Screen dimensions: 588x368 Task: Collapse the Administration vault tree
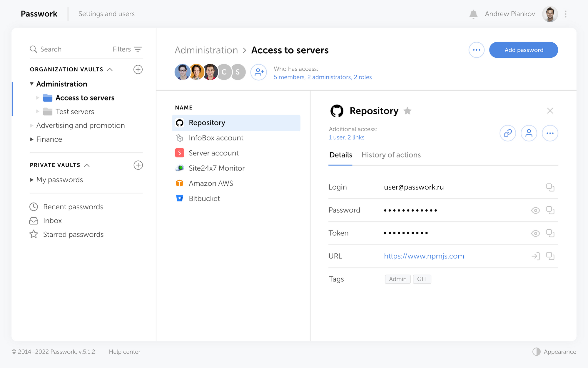(32, 84)
